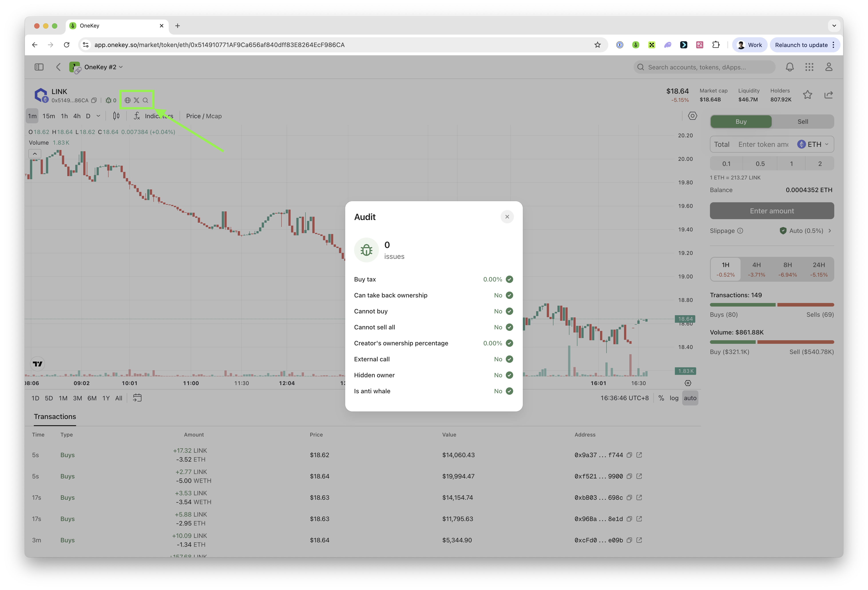Click the Enter token amount field
Screen dimensions: 868x590
point(763,144)
